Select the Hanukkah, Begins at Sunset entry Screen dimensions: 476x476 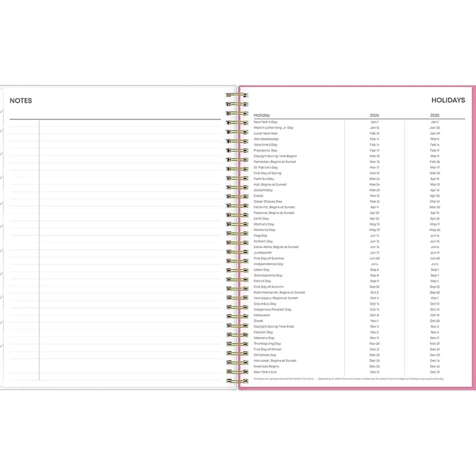click(275, 361)
